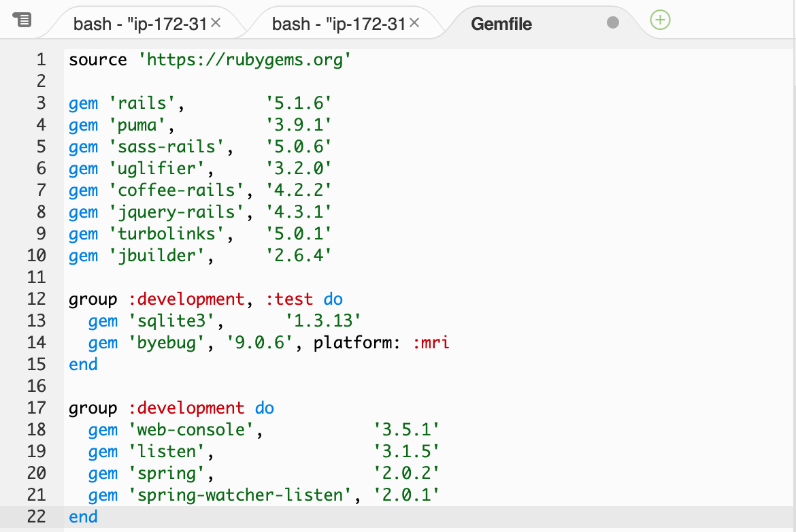
Task: Click the spring-watcher-listen version '2.0.1'
Action: (x=406, y=495)
